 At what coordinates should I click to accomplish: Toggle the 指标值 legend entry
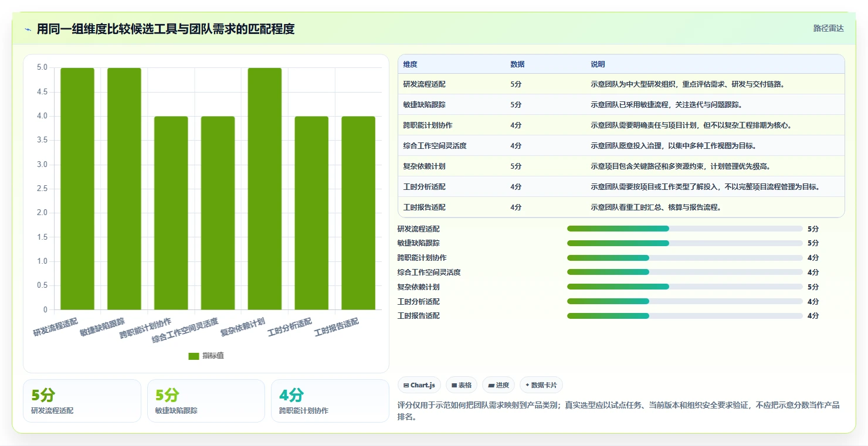pos(206,356)
